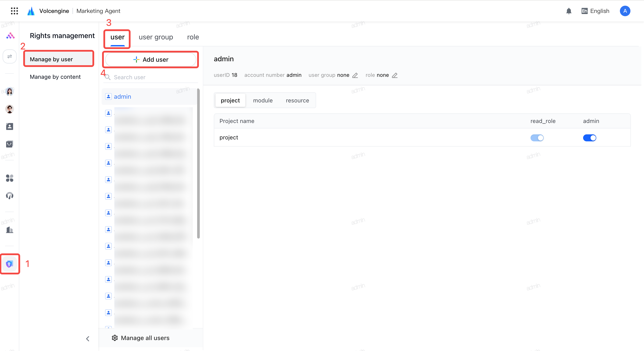Click the Add user button
This screenshot has height=351, width=644.
[x=150, y=60]
